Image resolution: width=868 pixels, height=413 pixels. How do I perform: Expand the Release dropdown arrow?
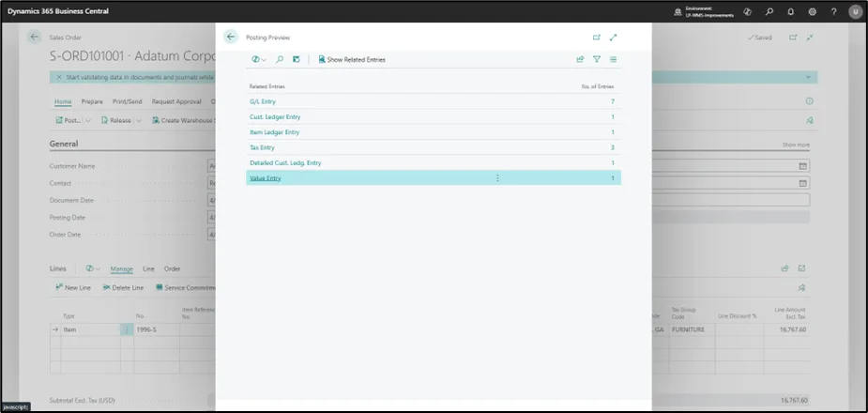click(138, 120)
